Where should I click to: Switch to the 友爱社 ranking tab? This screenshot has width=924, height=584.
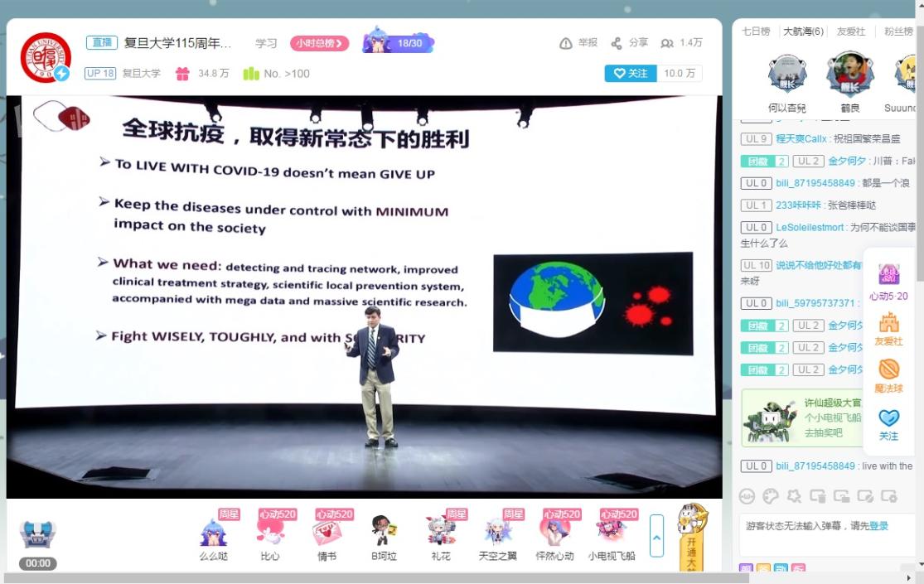(851, 31)
